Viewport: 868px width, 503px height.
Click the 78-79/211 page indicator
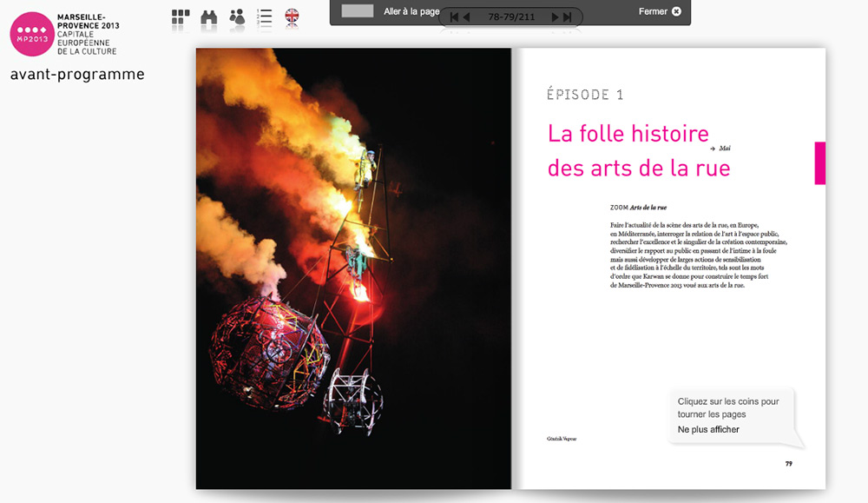[511, 17]
